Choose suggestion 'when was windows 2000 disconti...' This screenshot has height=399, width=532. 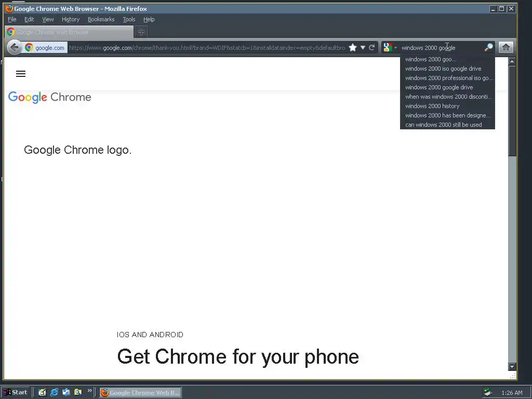click(447, 97)
